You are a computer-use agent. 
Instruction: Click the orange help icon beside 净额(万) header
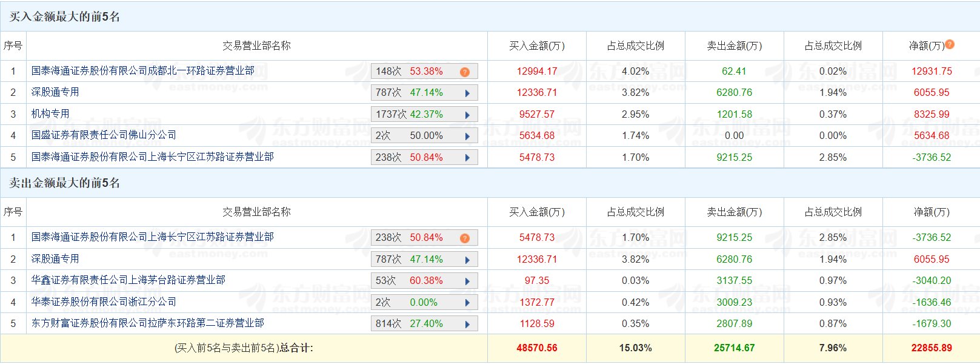tap(950, 44)
